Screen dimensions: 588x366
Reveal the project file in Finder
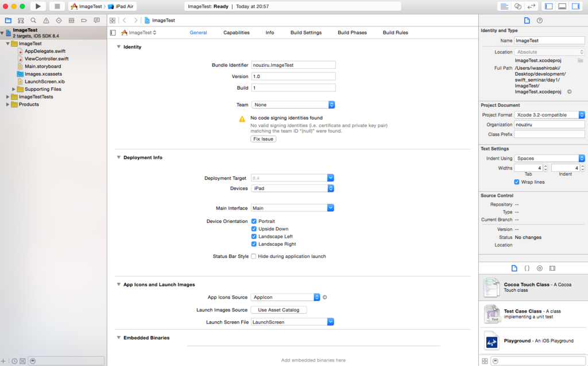click(x=569, y=91)
